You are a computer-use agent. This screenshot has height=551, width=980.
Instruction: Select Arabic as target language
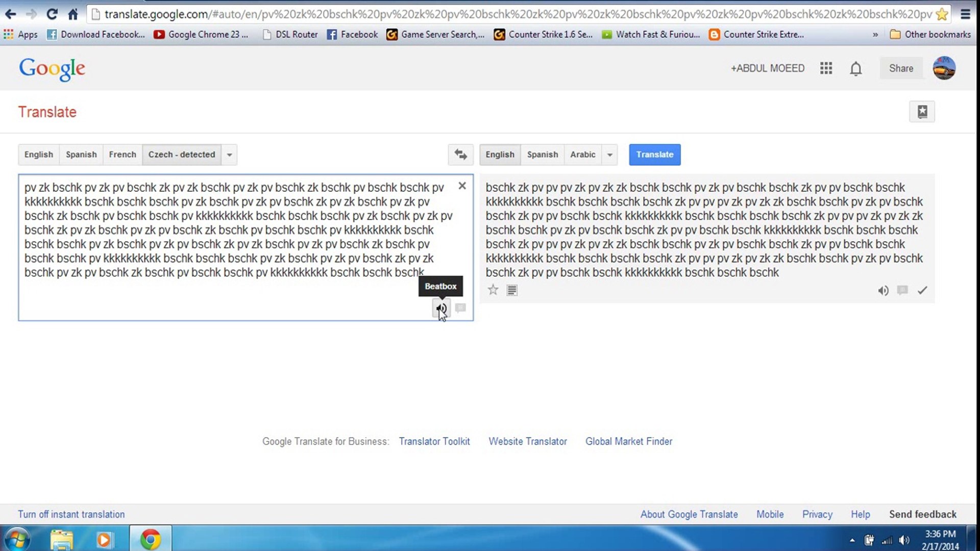pos(582,155)
